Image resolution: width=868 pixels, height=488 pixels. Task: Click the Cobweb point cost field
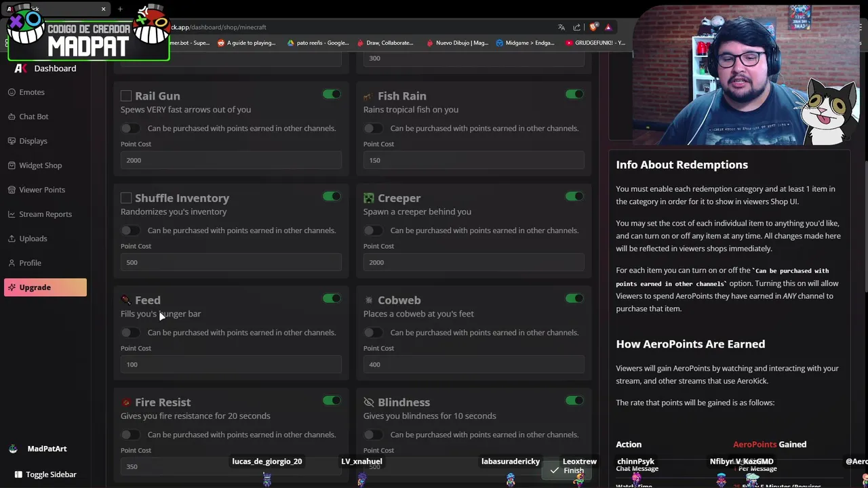click(x=474, y=365)
